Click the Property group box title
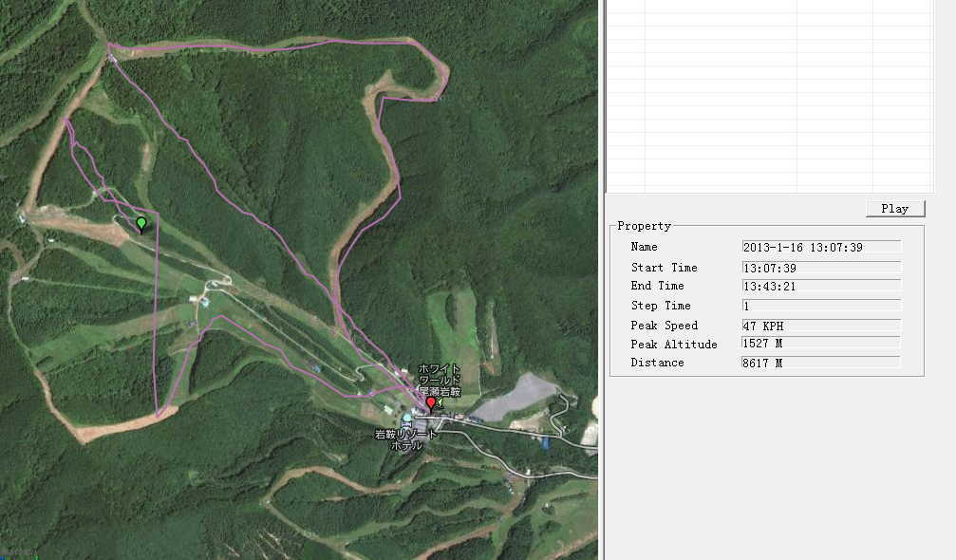Screen dimensions: 956x560 tap(644, 226)
